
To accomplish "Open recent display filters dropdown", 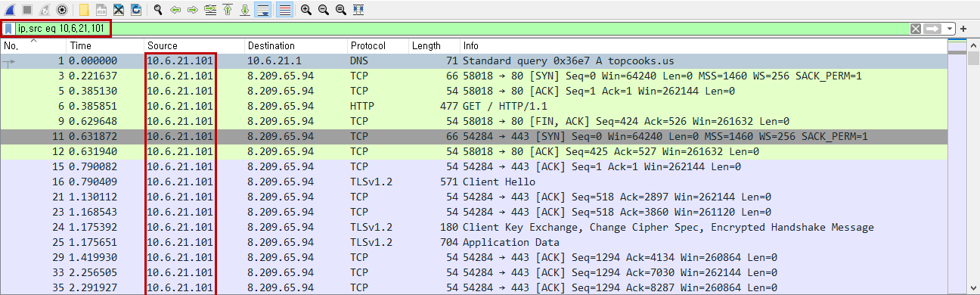I will pos(950,29).
